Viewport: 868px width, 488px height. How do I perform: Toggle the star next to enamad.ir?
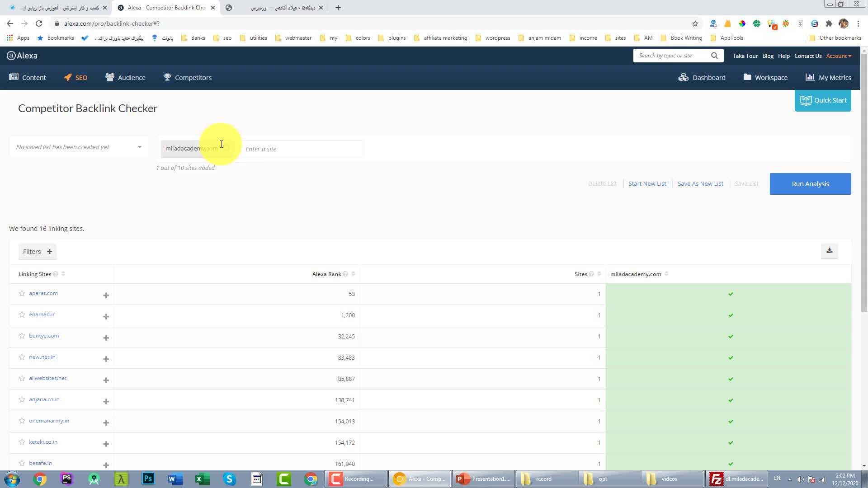pos(22,314)
